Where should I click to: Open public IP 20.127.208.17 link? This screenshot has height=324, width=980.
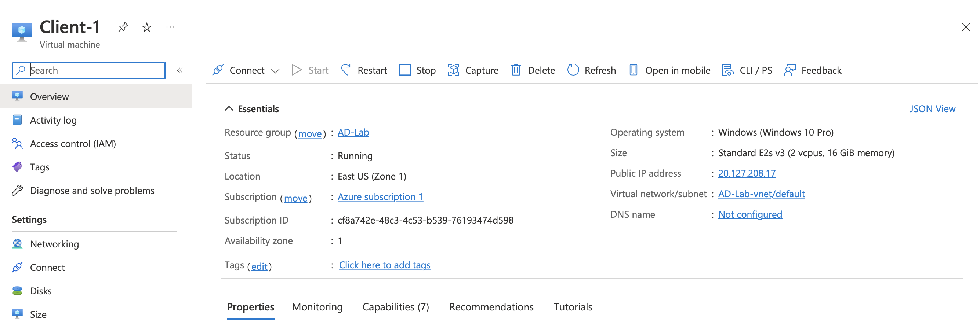pyautogui.click(x=747, y=173)
